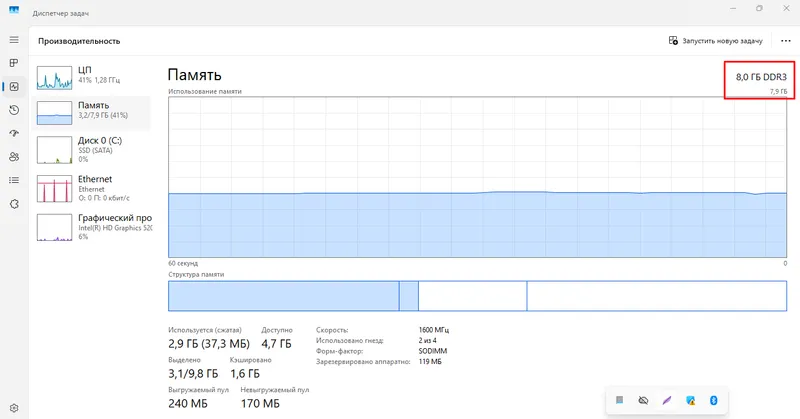The width and height of the screenshot is (800, 419).
Task: Click the Windows Security shield tray icon
Action: (x=690, y=400)
